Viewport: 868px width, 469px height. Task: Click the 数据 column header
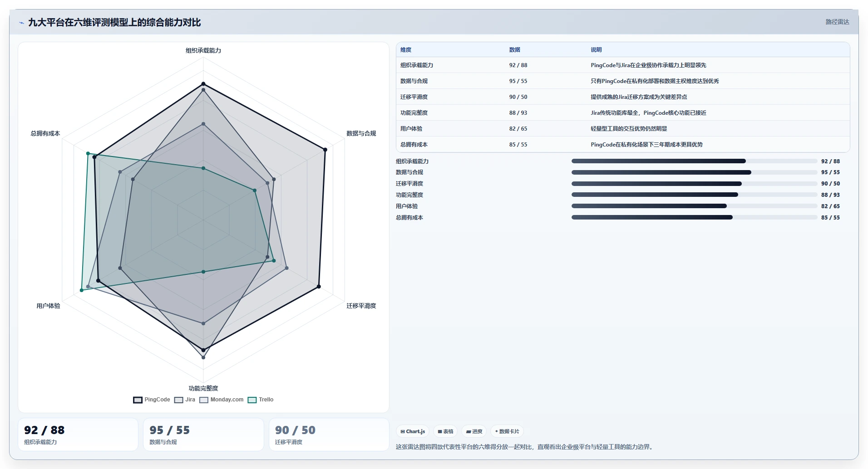pyautogui.click(x=515, y=50)
